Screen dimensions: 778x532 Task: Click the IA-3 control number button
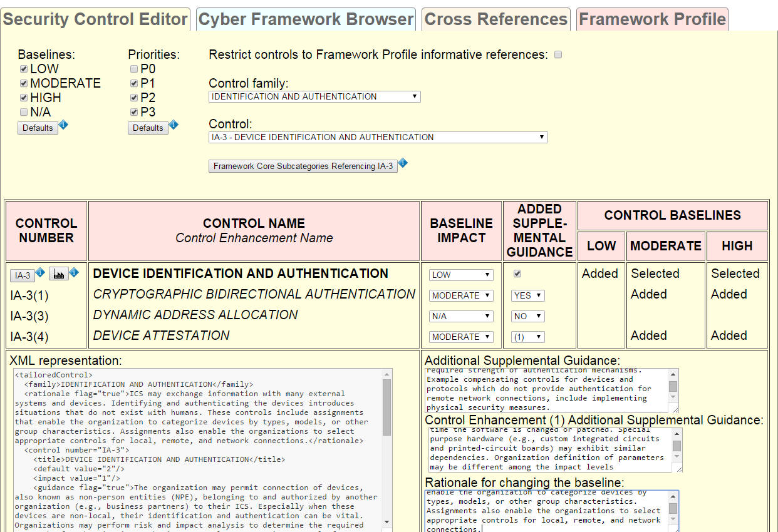pos(23,275)
